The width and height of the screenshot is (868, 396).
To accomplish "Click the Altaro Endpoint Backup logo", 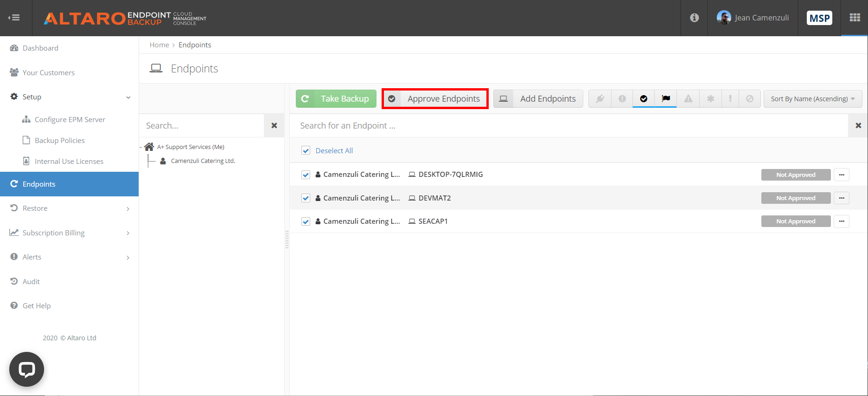I will pyautogui.click(x=125, y=18).
